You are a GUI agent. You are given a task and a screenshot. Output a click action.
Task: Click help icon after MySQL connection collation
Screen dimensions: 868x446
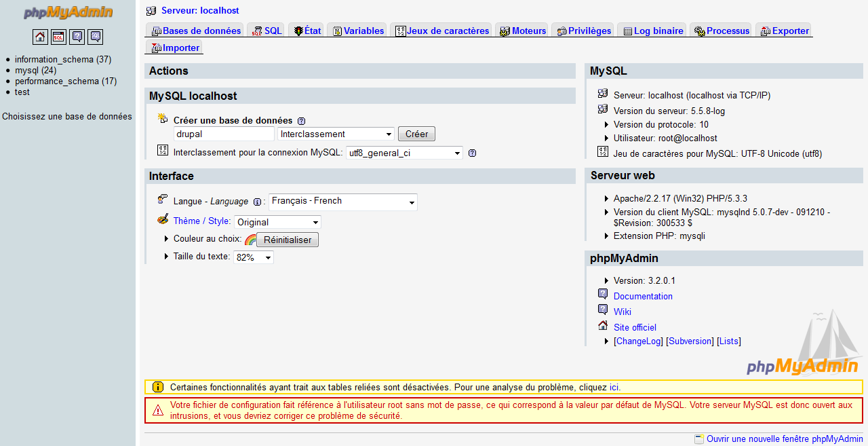click(x=473, y=153)
